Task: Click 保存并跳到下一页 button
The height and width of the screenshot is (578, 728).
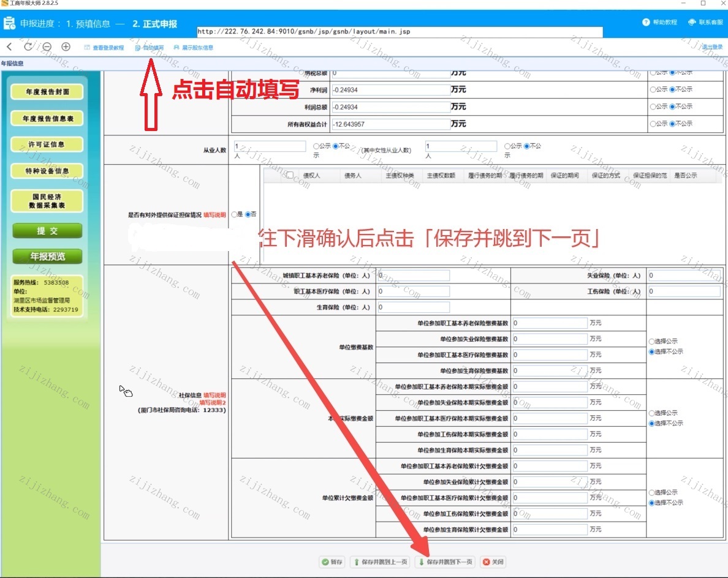Action: click(446, 561)
